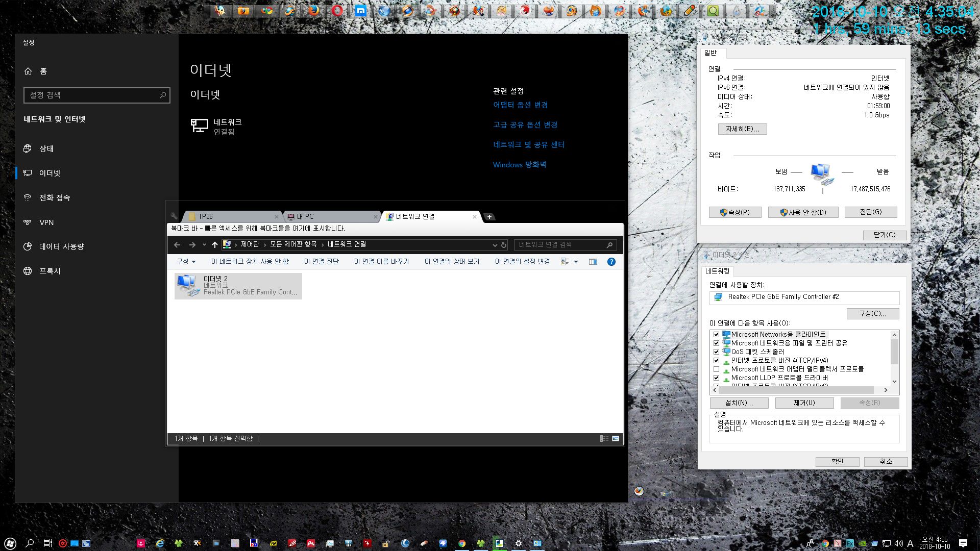Open recent locations dropdown beside forward arrow
980x551 pixels.
204,245
